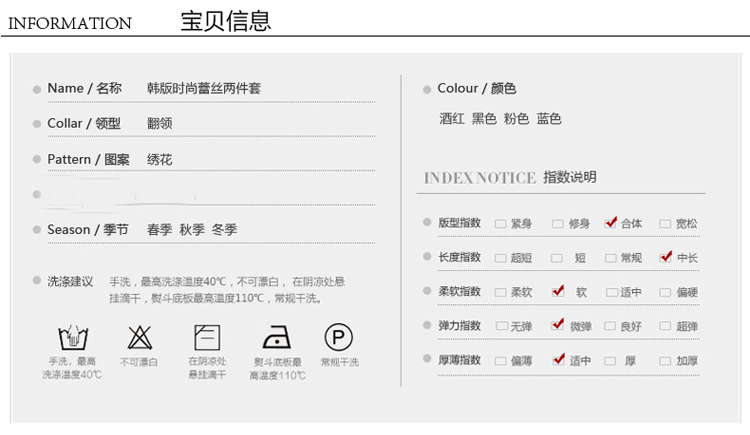Uncheck the 中长 length checkbox
Viewport: 750px width, 435px height.
tap(666, 257)
